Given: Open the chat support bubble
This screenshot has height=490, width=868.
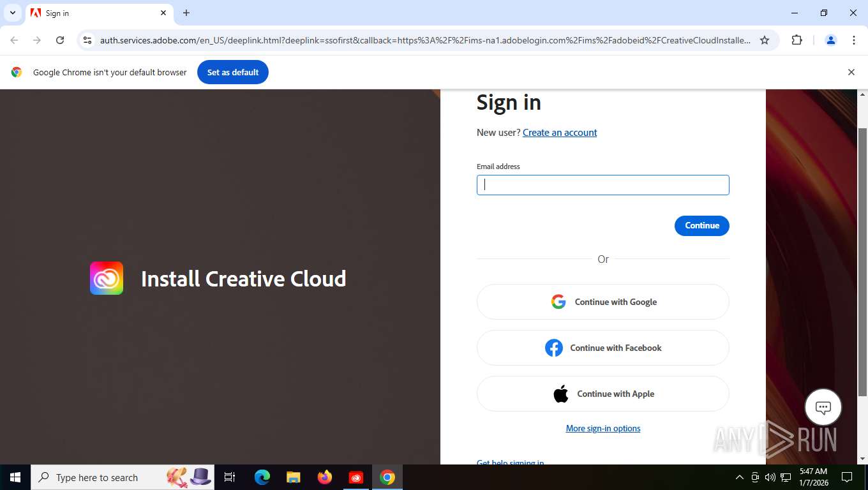Looking at the screenshot, I should click(823, 407).
